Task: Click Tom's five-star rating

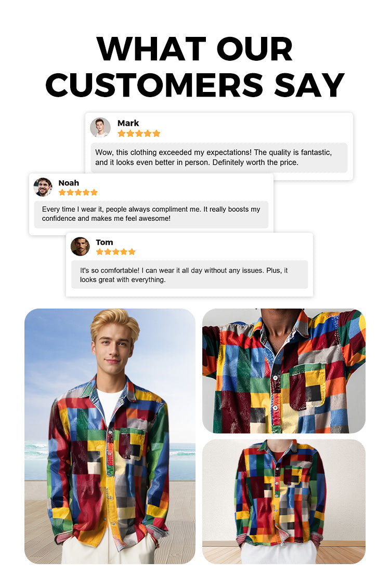Action: [x=115, y=251]
